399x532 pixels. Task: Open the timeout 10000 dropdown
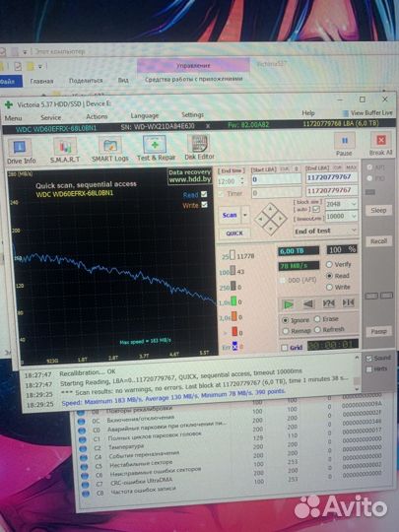point(341,216)
